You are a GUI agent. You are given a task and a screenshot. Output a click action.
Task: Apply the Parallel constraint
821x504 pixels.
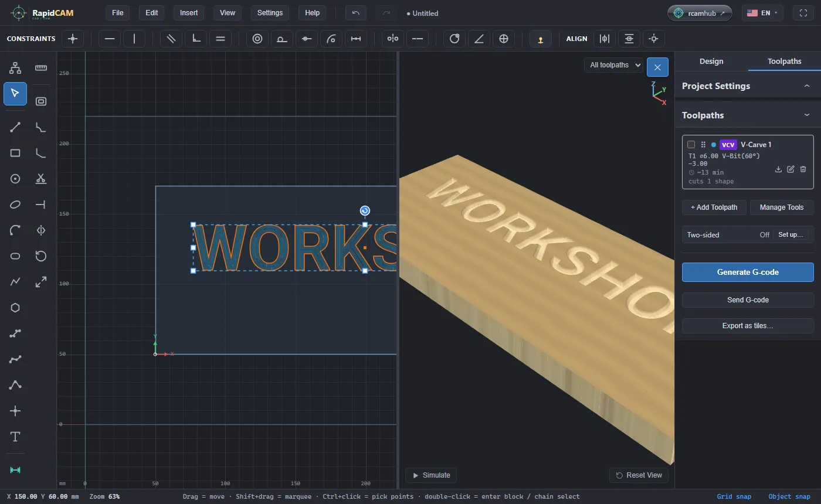[171, 39]
